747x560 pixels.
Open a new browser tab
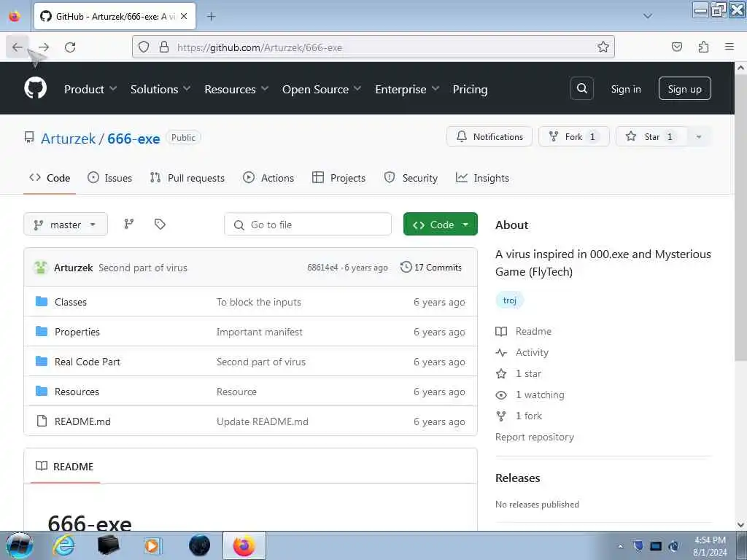211,17
